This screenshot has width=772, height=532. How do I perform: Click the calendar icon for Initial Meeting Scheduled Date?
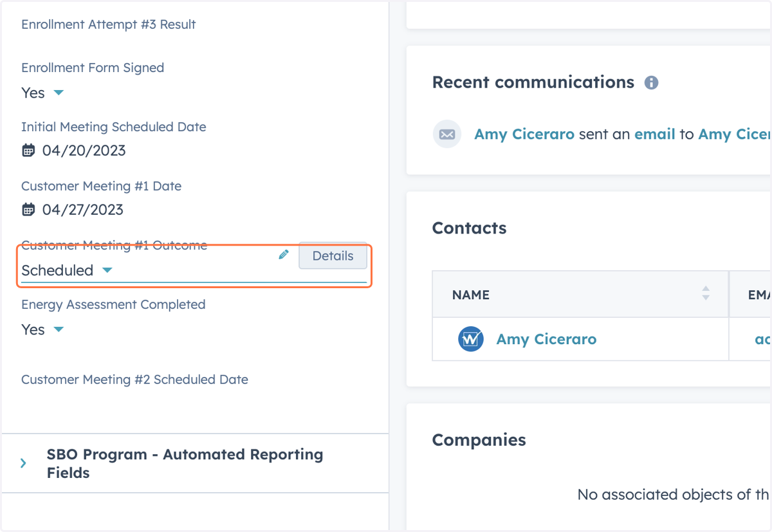(28, 151)
